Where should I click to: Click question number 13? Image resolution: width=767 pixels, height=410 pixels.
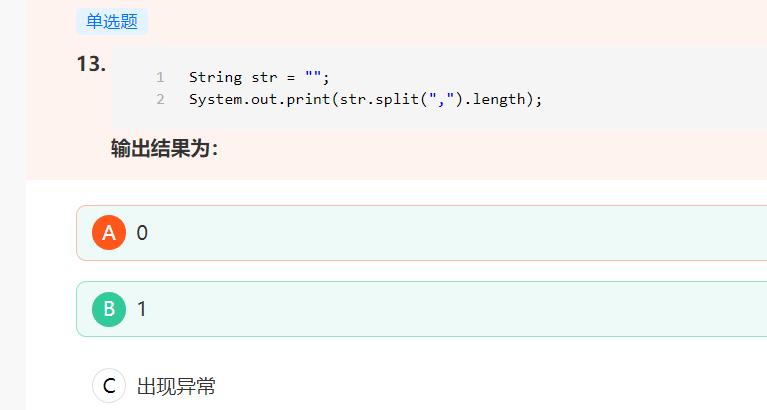(91, 64)
